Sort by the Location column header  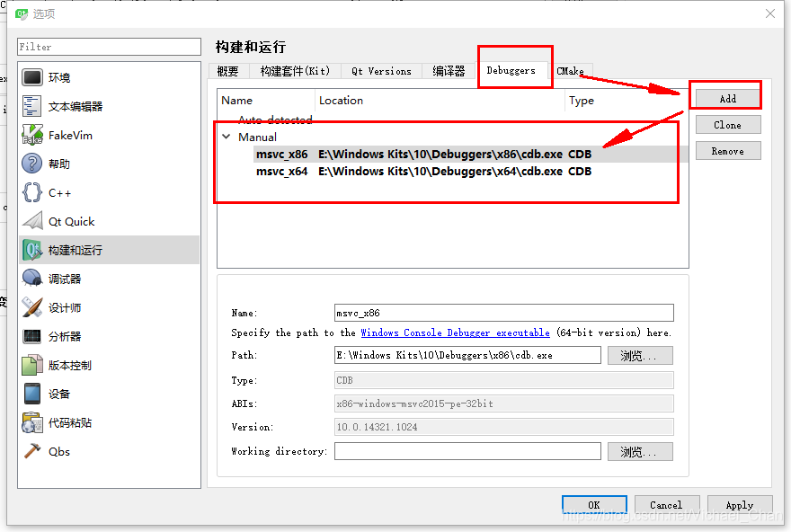click(x=440, y=101)
